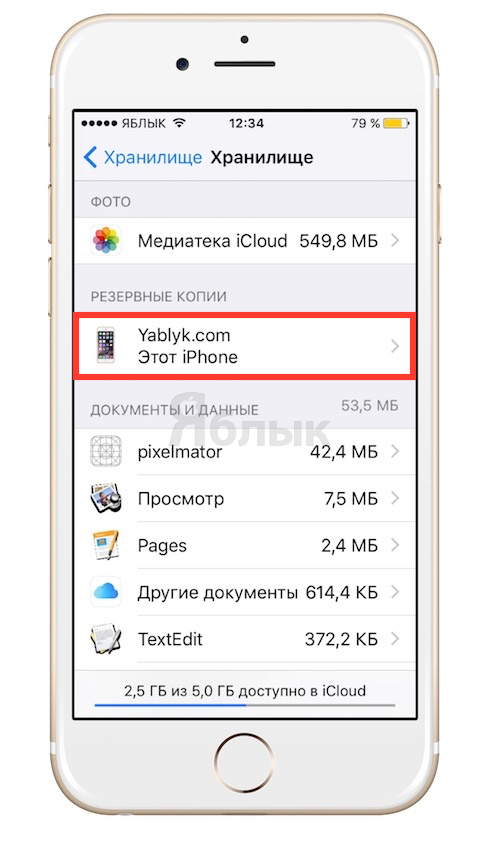Tap the 12:34 clock in status bar

246,123
